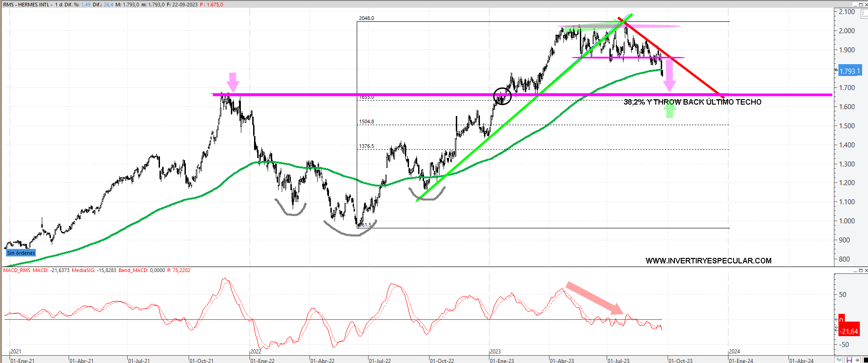Click the WWW.INVERTIRYESPECULAR.COM watermark text
This screenshot has width=868, height=363.
pyautogui.click(x=708, y=261)
